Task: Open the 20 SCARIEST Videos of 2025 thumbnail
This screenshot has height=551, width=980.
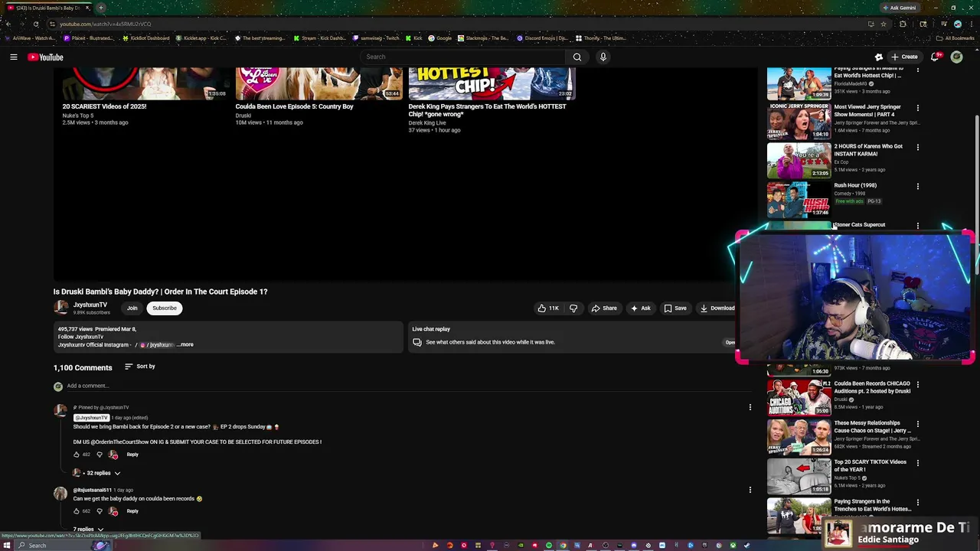Action: click(145, 83)
